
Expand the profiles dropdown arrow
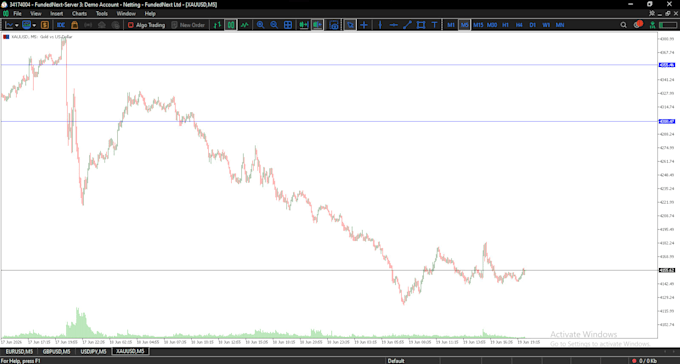34,26
